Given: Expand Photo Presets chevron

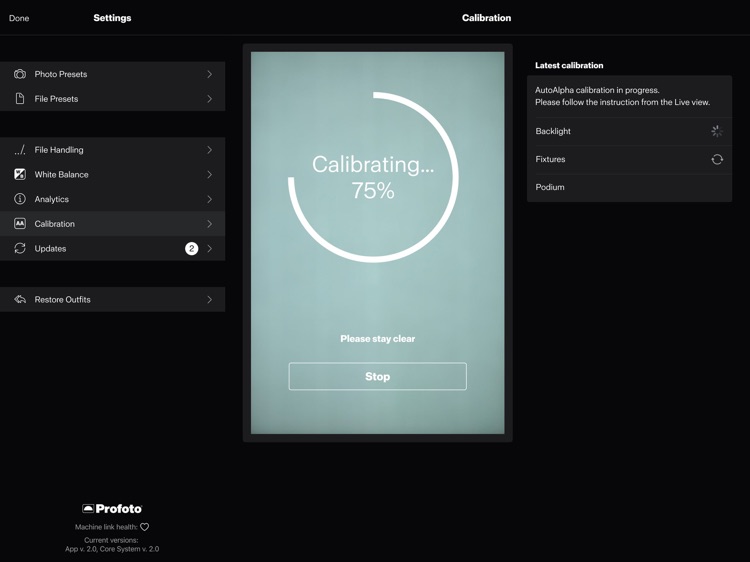Looking at the screenshot, I should [210, 74].
